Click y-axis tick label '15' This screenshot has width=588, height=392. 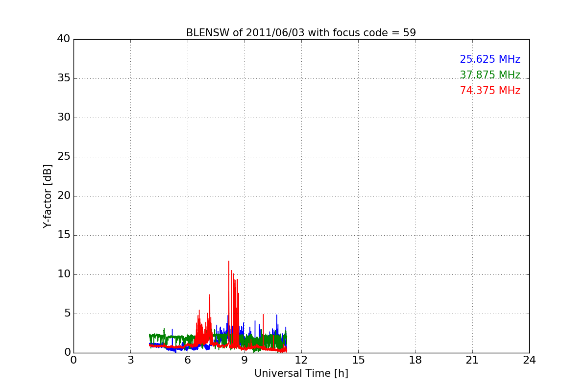point(64,235)
